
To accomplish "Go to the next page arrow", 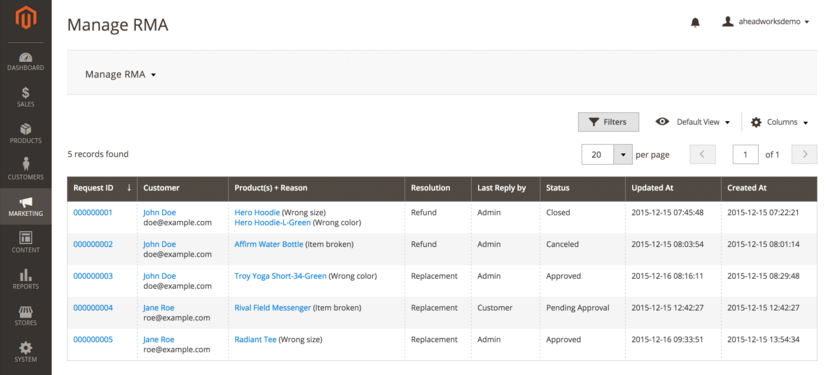I will tap(805, 154).
